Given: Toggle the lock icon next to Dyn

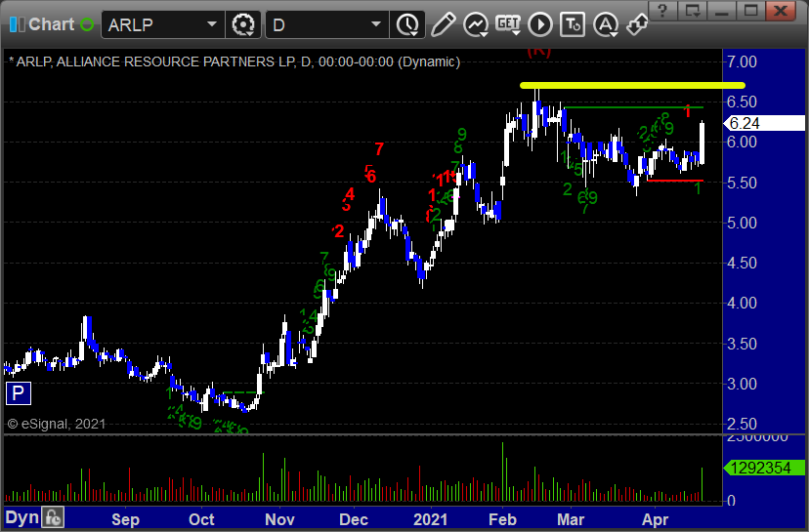Looking at the screenshot, I should click(53, 517).
